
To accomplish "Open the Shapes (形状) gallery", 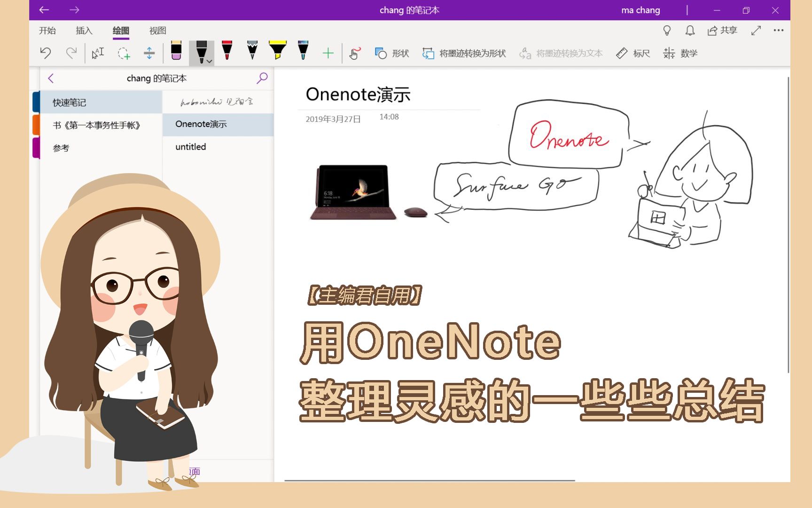I will point(392,53).
